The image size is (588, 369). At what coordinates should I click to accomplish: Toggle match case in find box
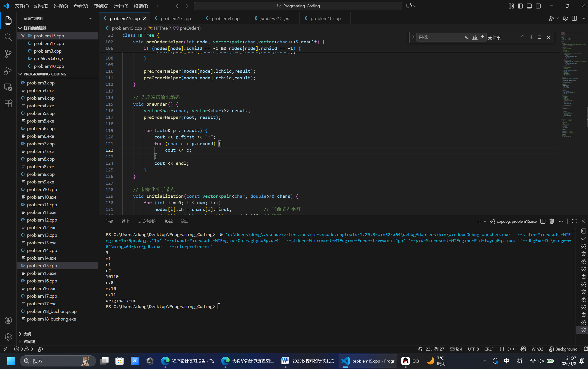pos(467,37)
